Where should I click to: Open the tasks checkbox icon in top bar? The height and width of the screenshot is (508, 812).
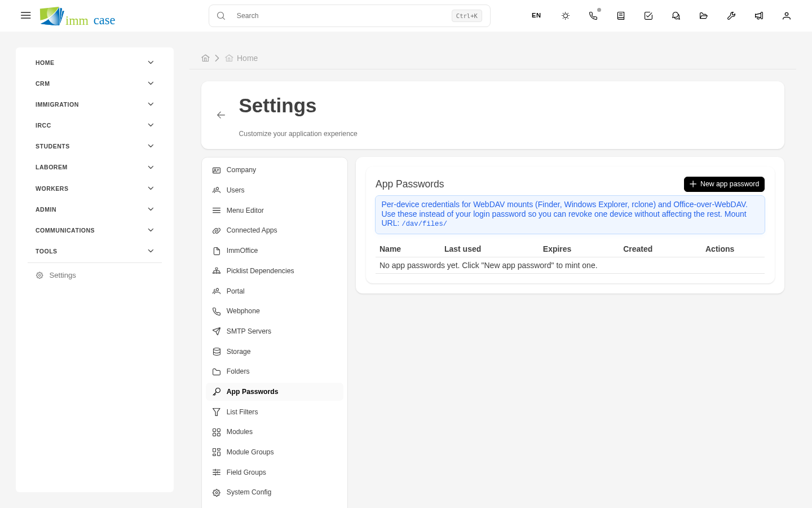[648, 16]
